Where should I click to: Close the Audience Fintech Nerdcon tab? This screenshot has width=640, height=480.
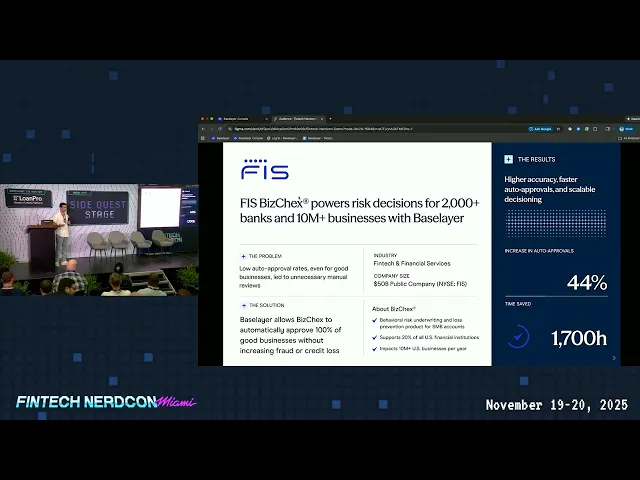[x=322, y=119]
